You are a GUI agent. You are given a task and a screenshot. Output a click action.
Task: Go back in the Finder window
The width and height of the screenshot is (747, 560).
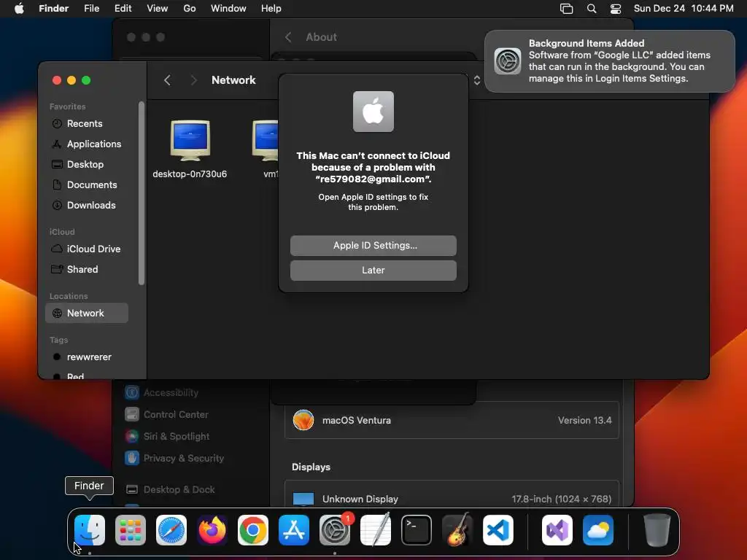click(167, 80)
